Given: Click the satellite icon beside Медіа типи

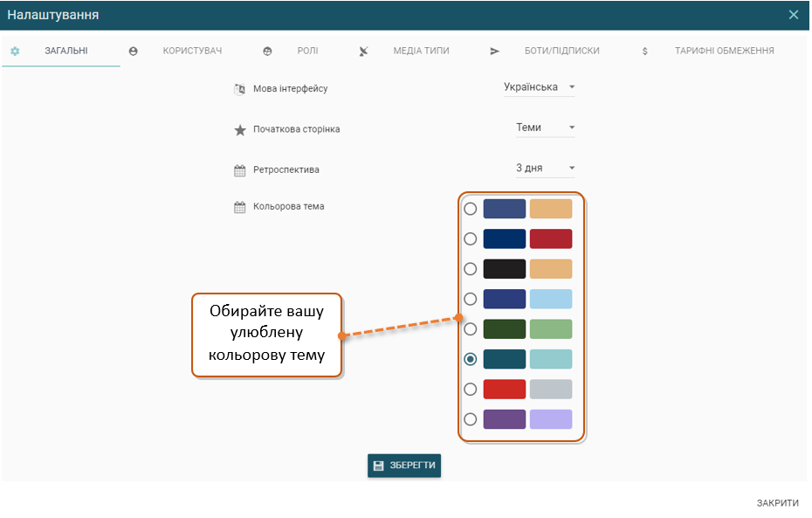Looking at the screenshot, I should coord(363,51).
